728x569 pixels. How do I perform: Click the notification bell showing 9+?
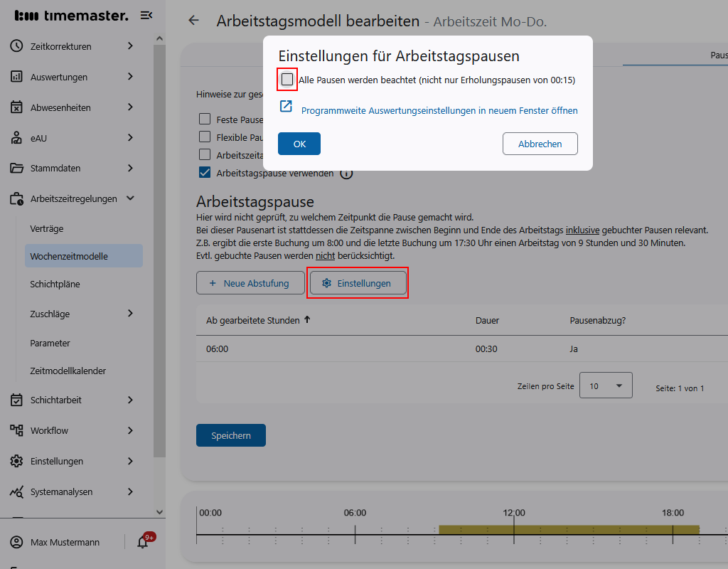pyautogui.click(x=141, y=542)
